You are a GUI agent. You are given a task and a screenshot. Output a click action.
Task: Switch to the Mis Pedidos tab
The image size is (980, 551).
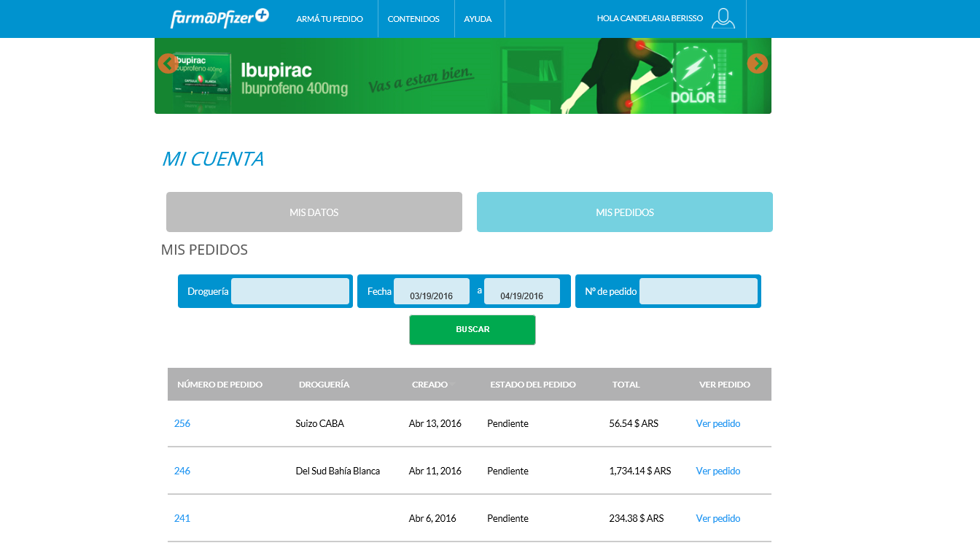pos(625,212)
